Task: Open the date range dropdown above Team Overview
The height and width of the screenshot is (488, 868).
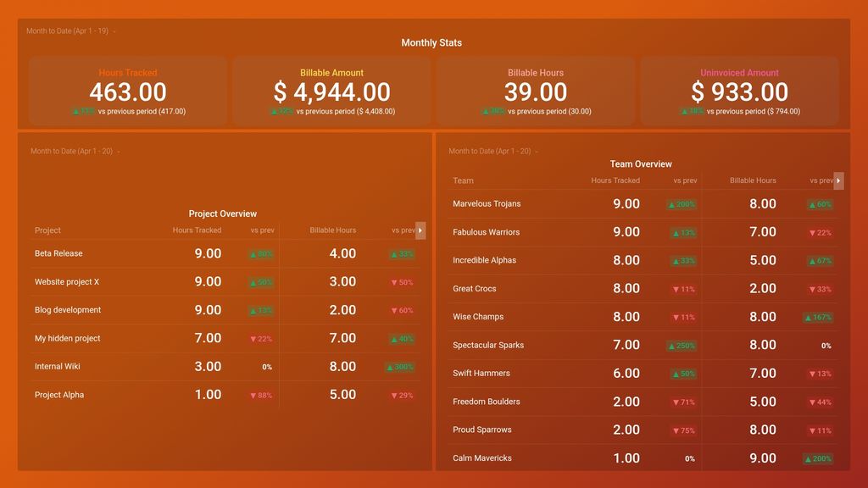Action: (x=490, y=151)
